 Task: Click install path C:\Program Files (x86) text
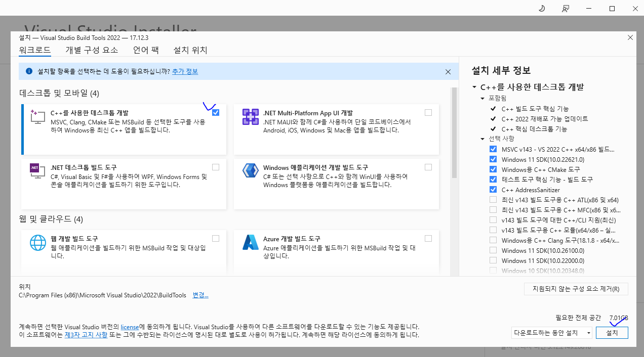point(102,295)
